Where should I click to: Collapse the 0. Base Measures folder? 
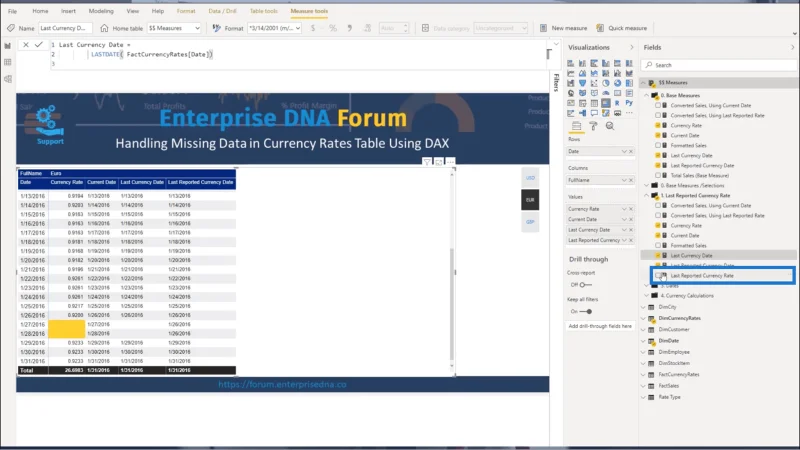click(647, 95)
